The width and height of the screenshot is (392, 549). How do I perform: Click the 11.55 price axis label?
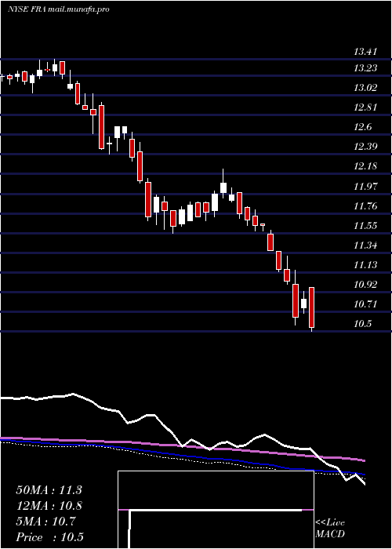(365, 226)
